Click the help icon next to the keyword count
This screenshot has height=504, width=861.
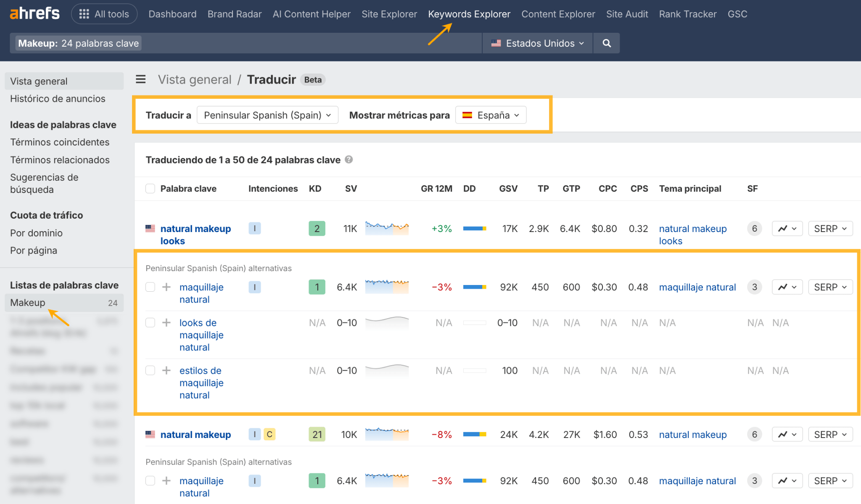point(349,160)
